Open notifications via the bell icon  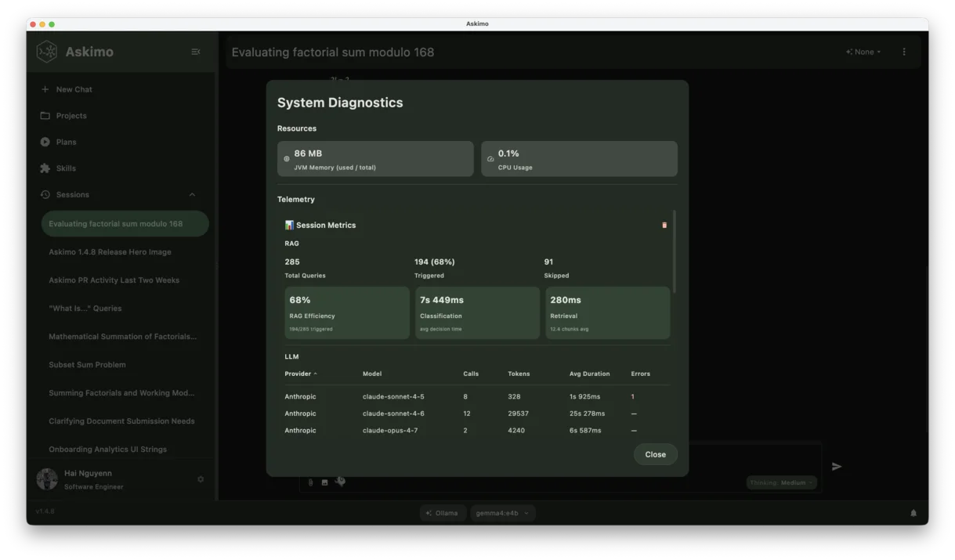point(913,513)
